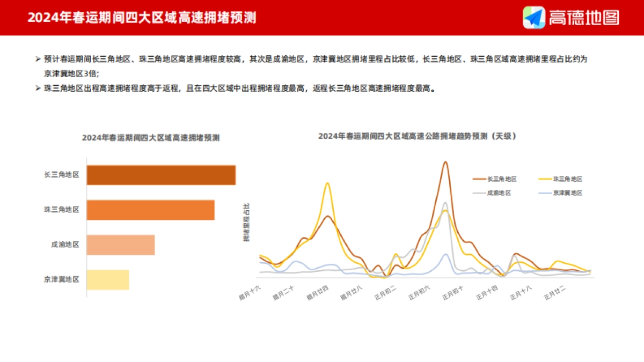Click the yellow 京津冀地区 bar
The width and height of the screenshot is (644, 362).
tap(108, 279)
